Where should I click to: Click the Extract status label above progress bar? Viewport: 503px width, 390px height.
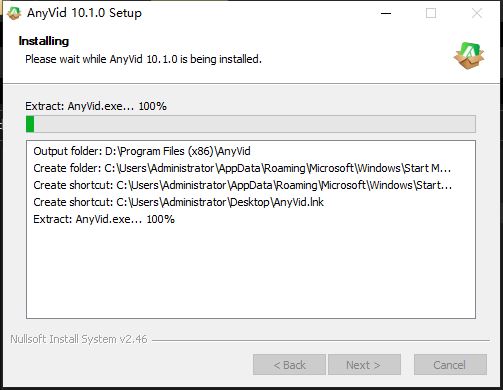(x=96, y=106)
